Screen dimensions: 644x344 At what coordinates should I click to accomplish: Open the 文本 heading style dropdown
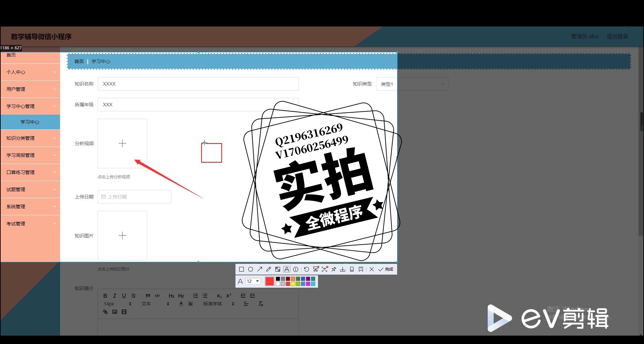coord(155,304)
